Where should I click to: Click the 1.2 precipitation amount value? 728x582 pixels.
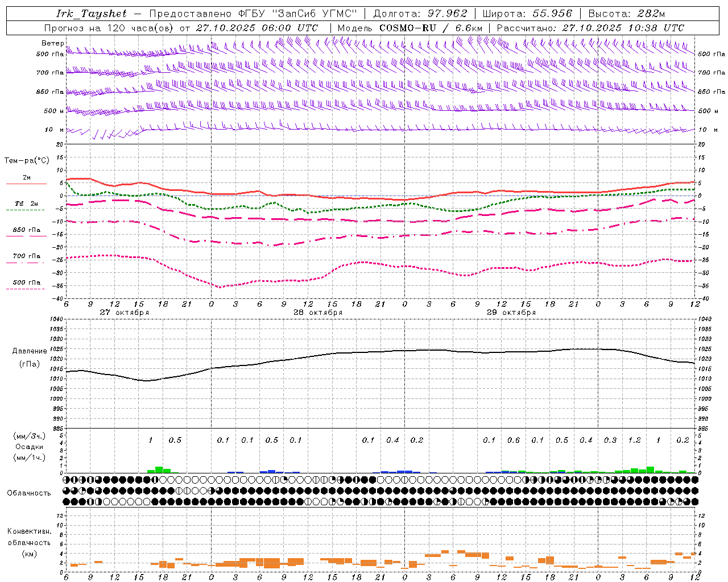(634, 440)
